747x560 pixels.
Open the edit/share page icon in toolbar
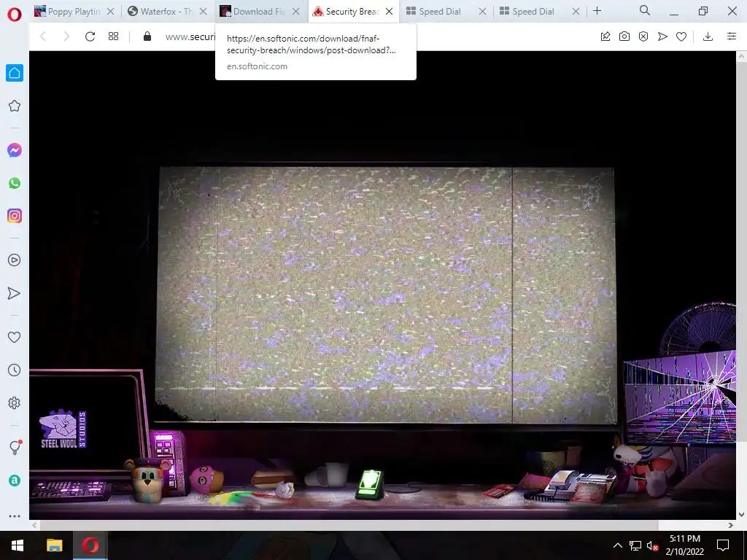(605, 36)
